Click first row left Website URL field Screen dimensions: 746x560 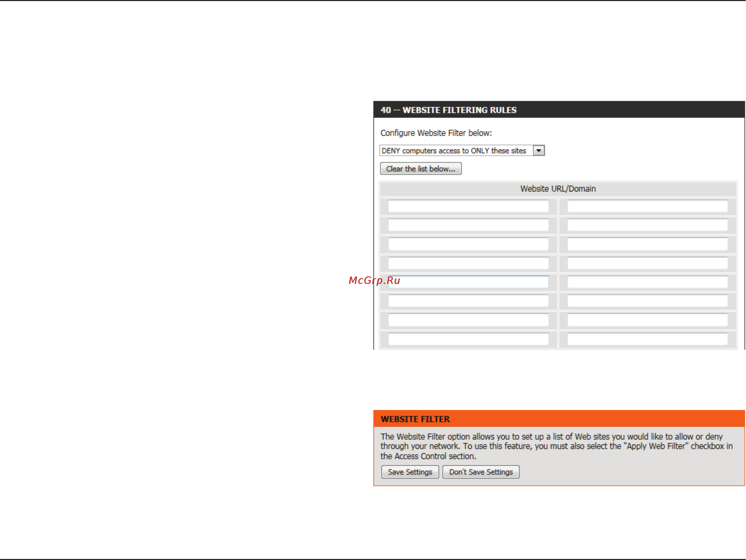coord(468,206)
